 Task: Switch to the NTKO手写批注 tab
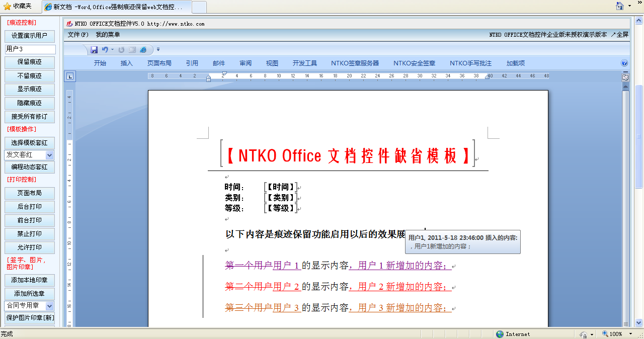coord(471,63)
